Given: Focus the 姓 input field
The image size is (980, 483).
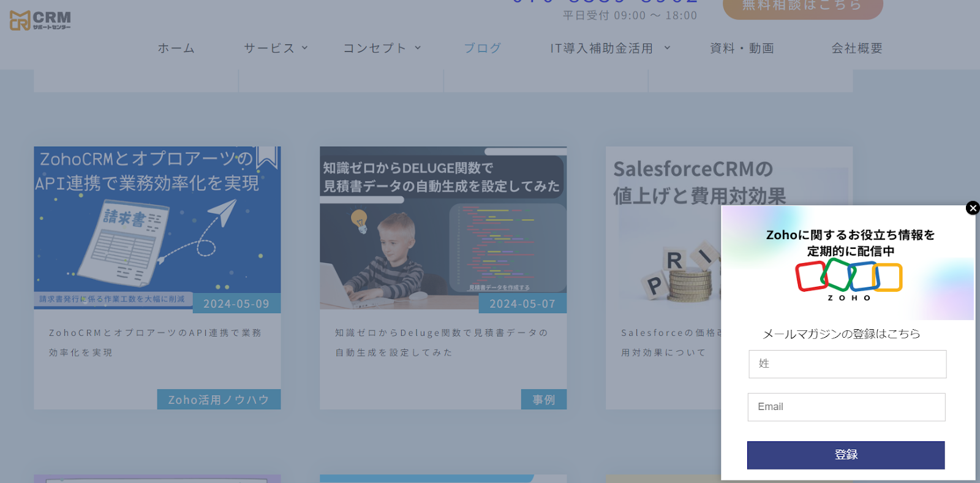Looking at the screenshot, I should tap(848, 364).
